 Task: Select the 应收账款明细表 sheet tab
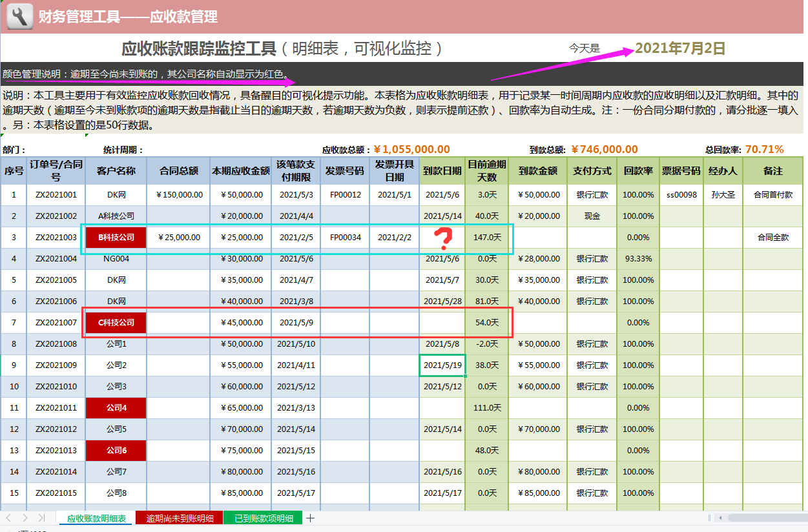click(95, 517)
